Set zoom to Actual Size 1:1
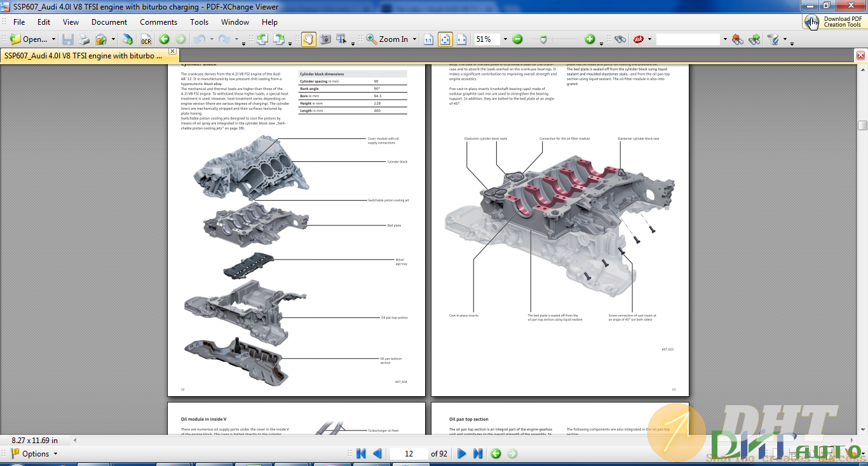 (429, 39)
